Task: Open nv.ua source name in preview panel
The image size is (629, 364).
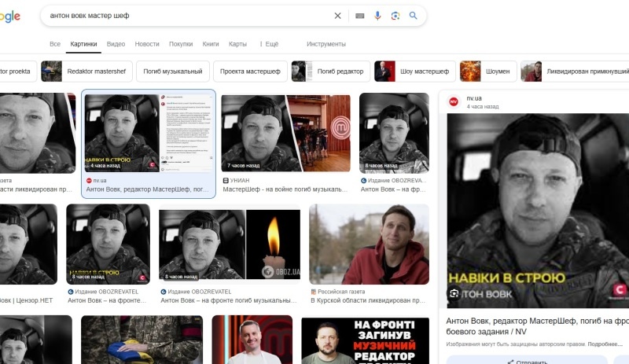Action: [x=474, y=98]
